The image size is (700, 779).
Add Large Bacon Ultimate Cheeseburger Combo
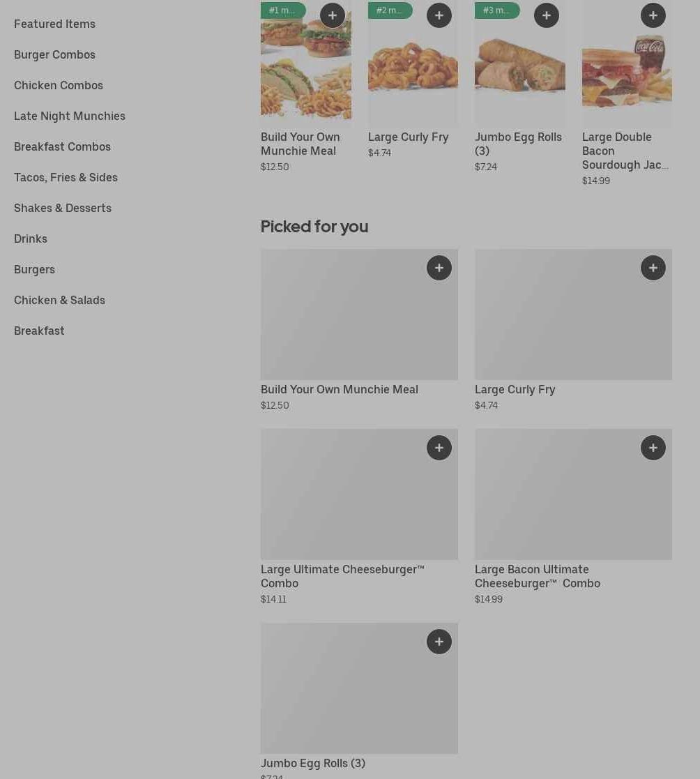click(653, 448)
